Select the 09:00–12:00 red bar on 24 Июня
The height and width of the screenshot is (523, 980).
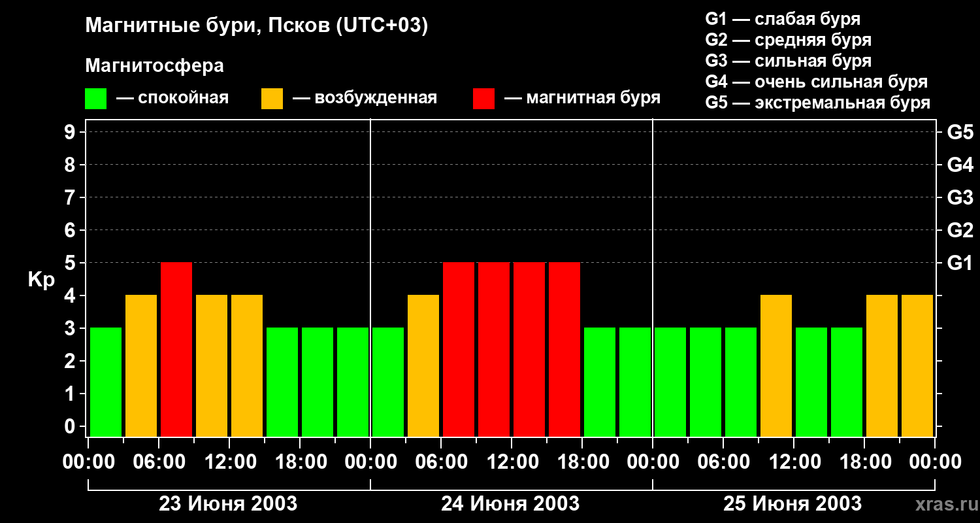tap(494, 349)
